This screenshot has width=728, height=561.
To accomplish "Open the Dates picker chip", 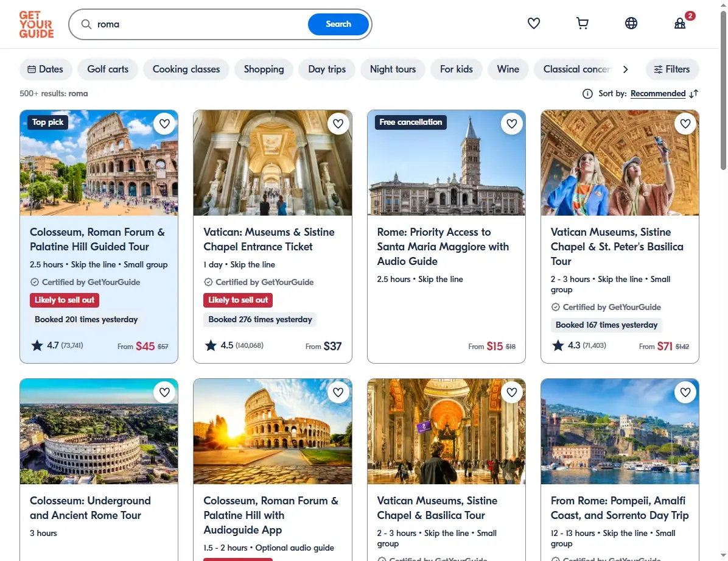I will click(x=46, y=69).
